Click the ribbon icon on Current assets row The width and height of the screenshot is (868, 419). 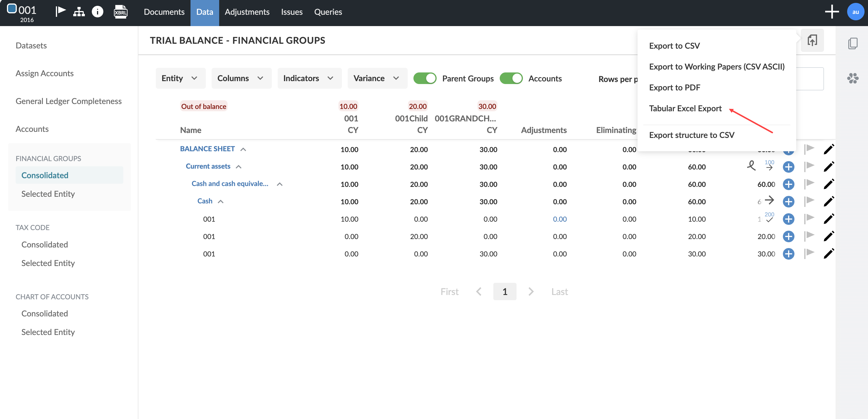point(751,166)
